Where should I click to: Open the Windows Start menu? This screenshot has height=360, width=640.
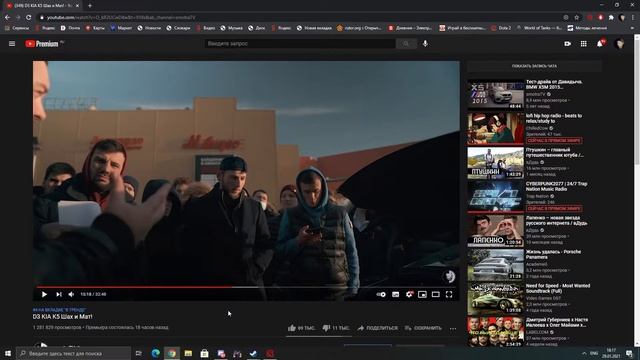tap(7, 353)
